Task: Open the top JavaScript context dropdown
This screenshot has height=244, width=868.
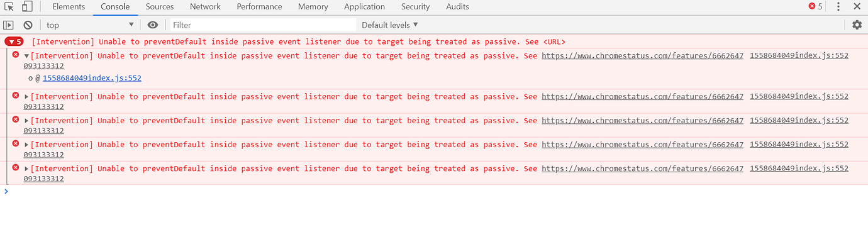Action: 90,25
